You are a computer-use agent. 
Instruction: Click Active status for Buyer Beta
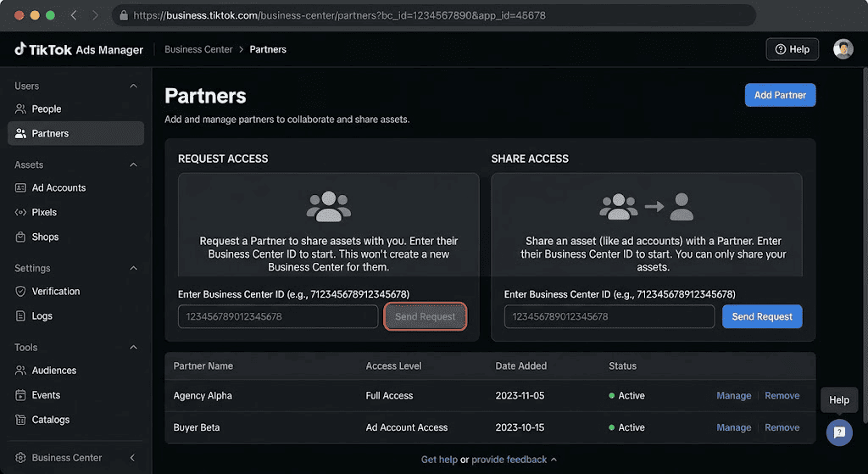coord(626,427)
